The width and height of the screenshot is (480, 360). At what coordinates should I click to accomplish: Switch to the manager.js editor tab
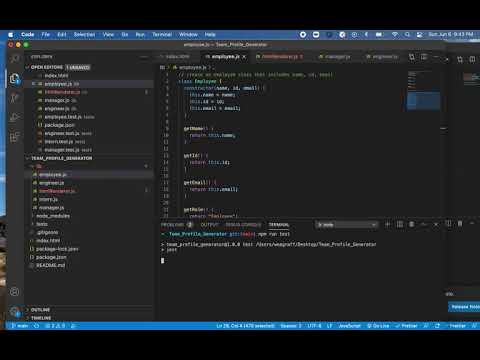pos(334,57)
